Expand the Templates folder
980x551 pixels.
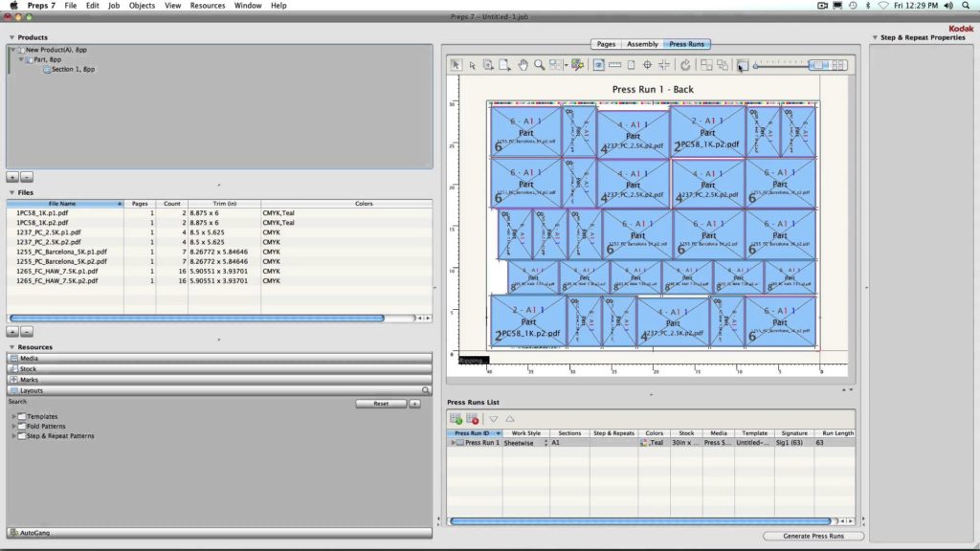[x=13, y=416]
